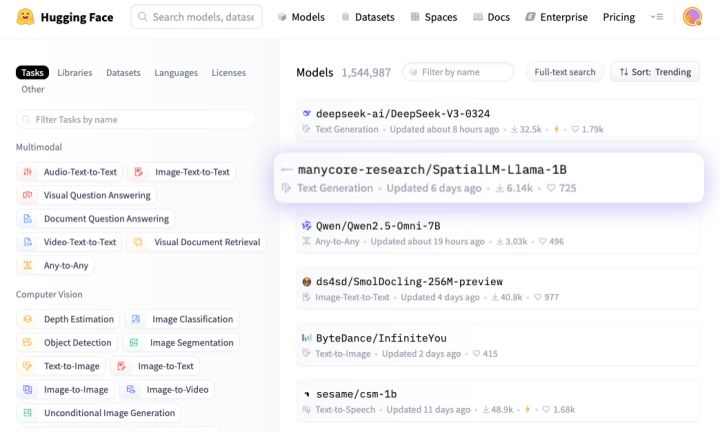
Task: Switch to the Licenses filter tab
Action: (229, 73)
